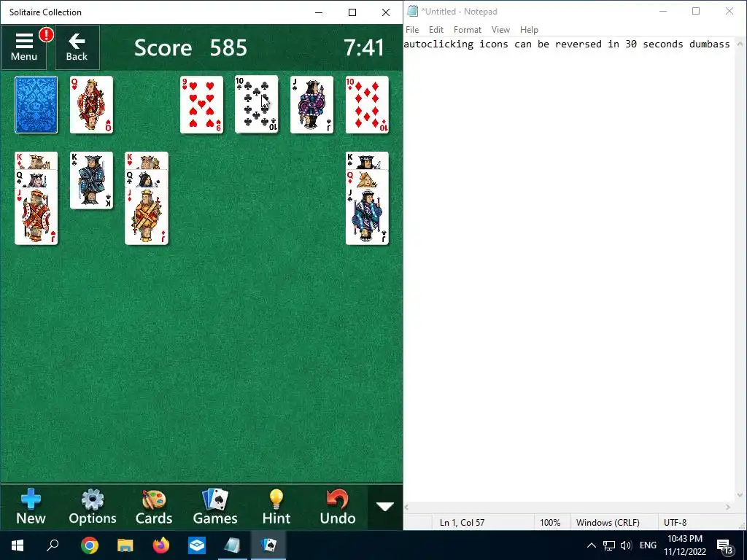Screen dimensions: 747x560
Task: Open Games in the Solitaire toolbar
Action: pyautogui.click(x=215, y=507)
